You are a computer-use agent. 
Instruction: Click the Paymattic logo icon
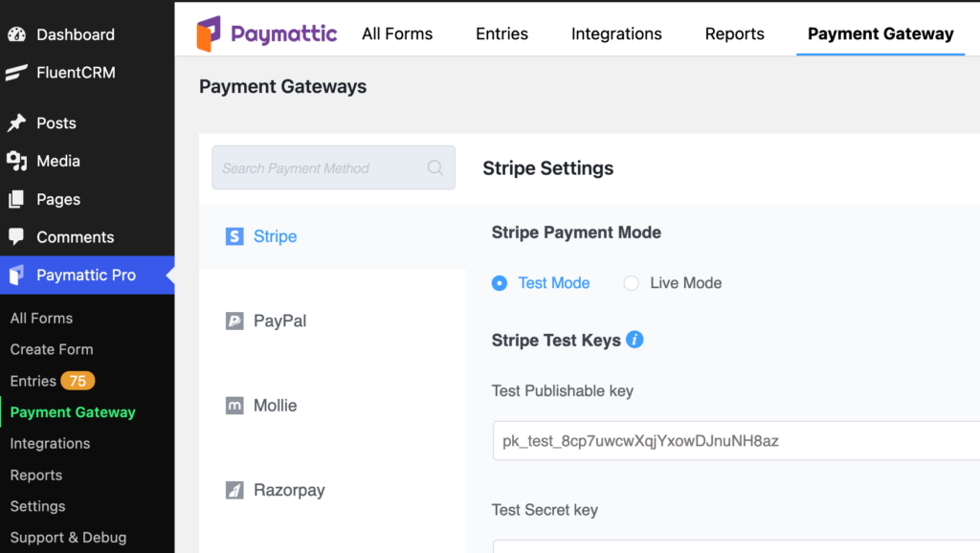209,33
